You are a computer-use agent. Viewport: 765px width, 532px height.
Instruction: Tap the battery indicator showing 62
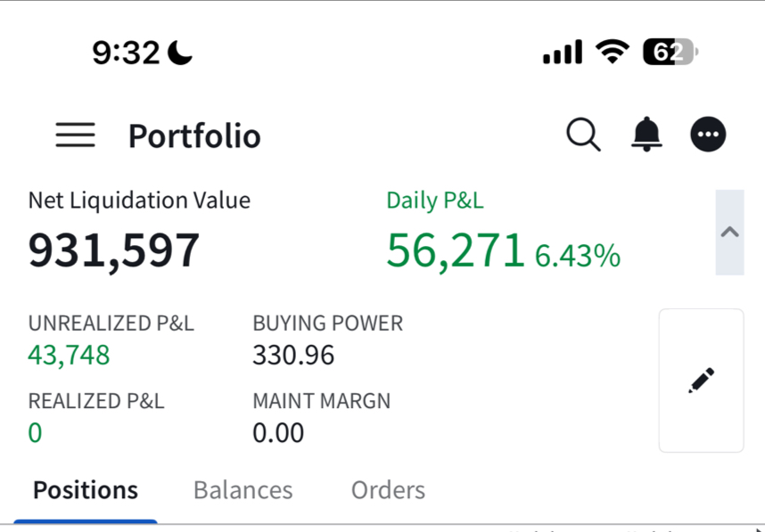[x=670, y=51]
